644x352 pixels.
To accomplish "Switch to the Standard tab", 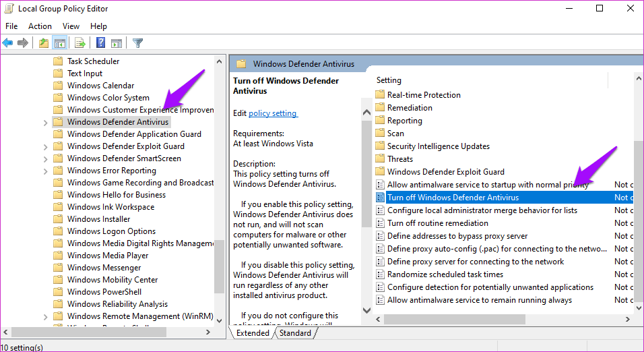I will point(295,333).
